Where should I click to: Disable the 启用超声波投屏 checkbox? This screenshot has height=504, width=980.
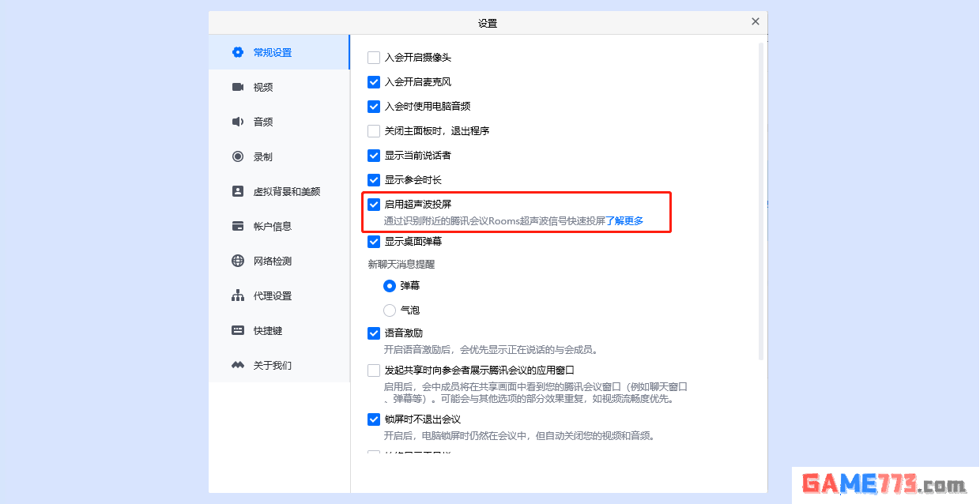pyautogui.click(x=374, y=205)
